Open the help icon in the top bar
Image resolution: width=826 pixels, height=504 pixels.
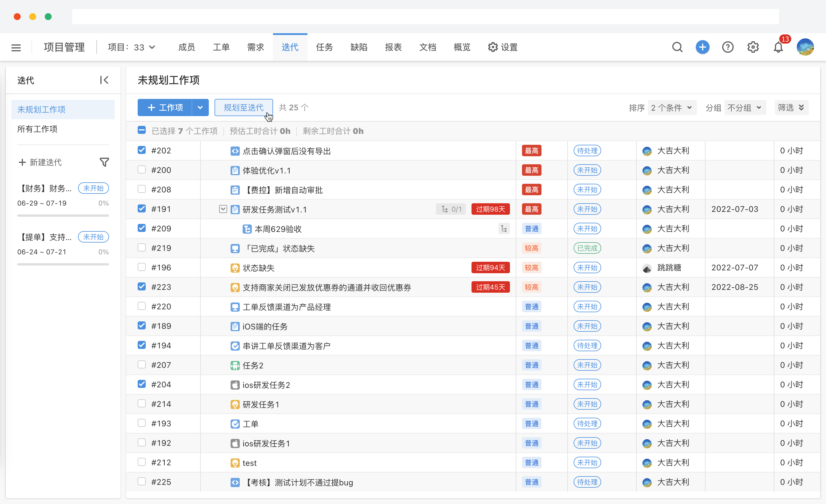coord(728,47)
